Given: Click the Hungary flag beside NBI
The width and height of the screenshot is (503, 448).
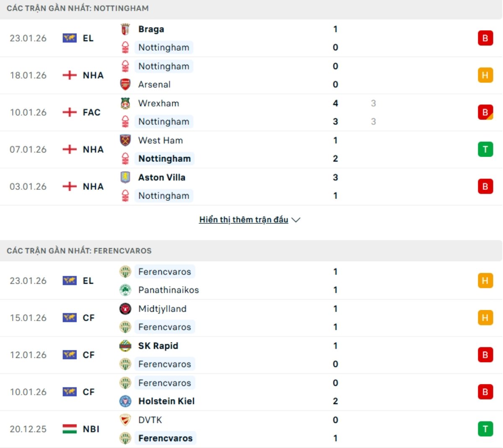Looking at the screenshot, I should pos(70,429).
